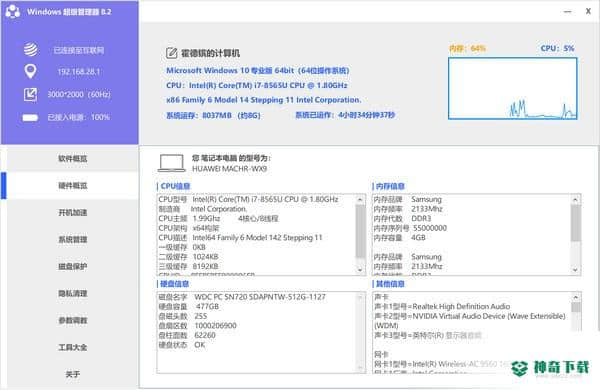
Task: Click the Realtek High Definition Audio row
Action: pyautogui.click(x=442, y=307)
